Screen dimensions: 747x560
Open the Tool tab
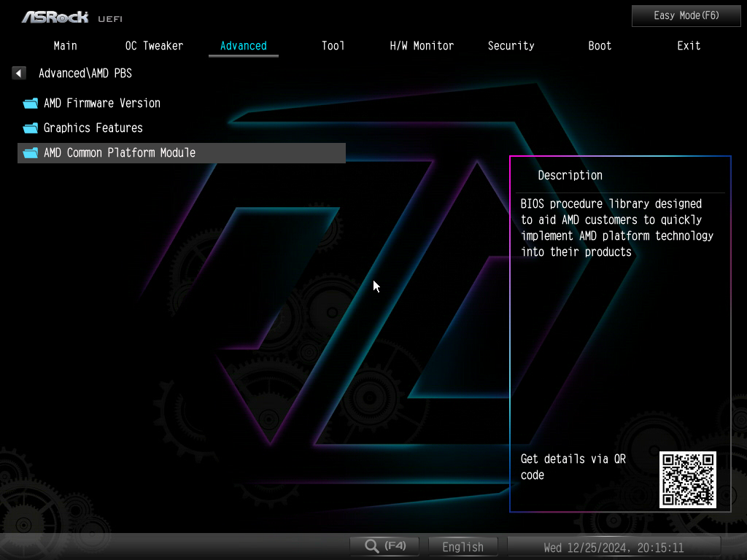333,46
